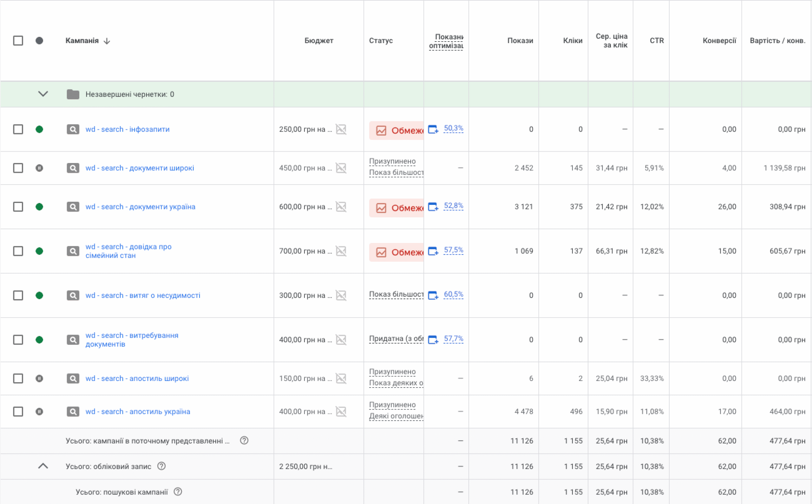Collapse the Незавершені чернетки drafts row
The height and width of the screenshot is (504, 812).
click(43, 94)
